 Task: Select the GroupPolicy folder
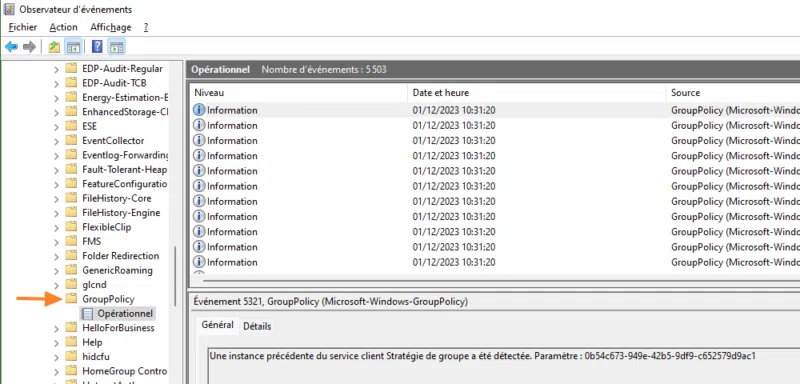pos(108,299)
